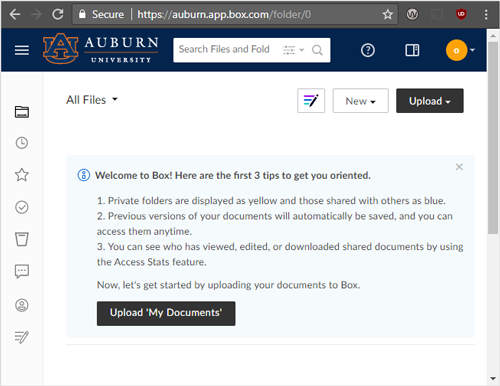Open Tasks checkmark in sidebar
Viewport: 500px width, 386px height.
coord(22,207)
